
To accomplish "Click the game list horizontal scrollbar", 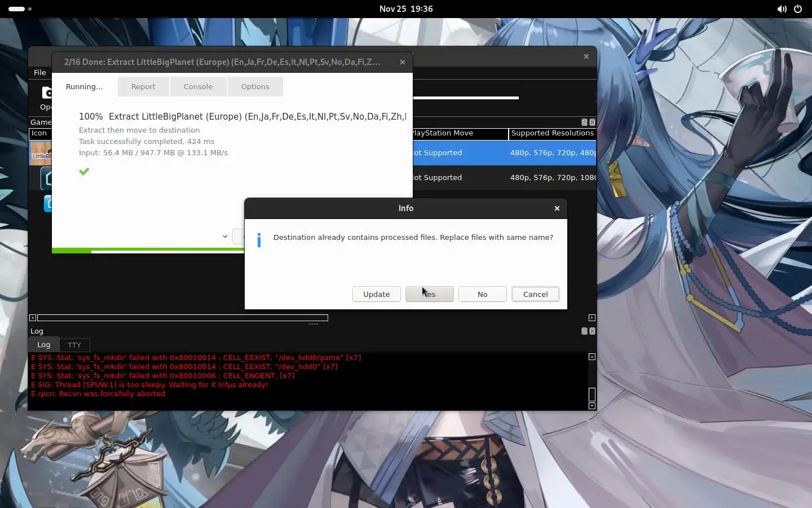I will click(183, 318).
